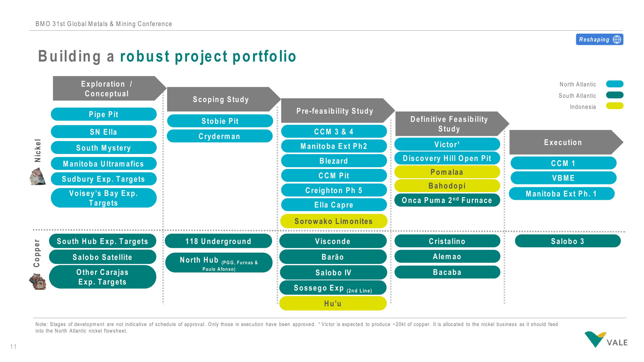
Task: Click the 'South Atlantic' legend label
Action: 577,96
